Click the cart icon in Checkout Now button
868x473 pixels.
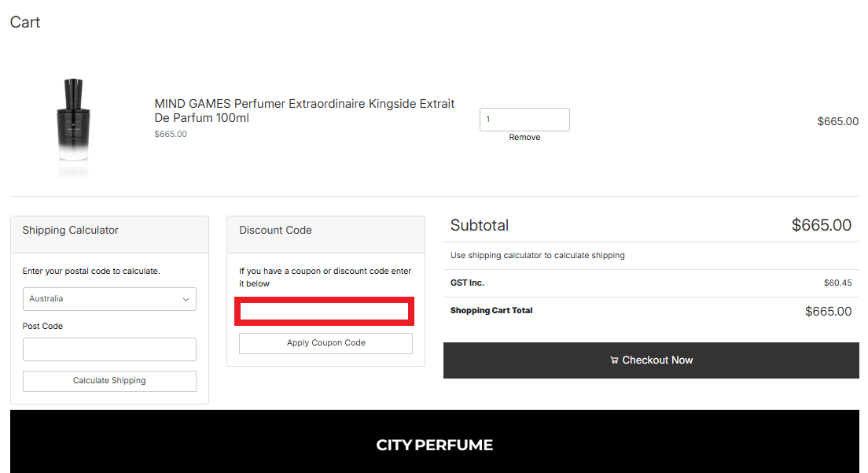[x=614, y=360]
